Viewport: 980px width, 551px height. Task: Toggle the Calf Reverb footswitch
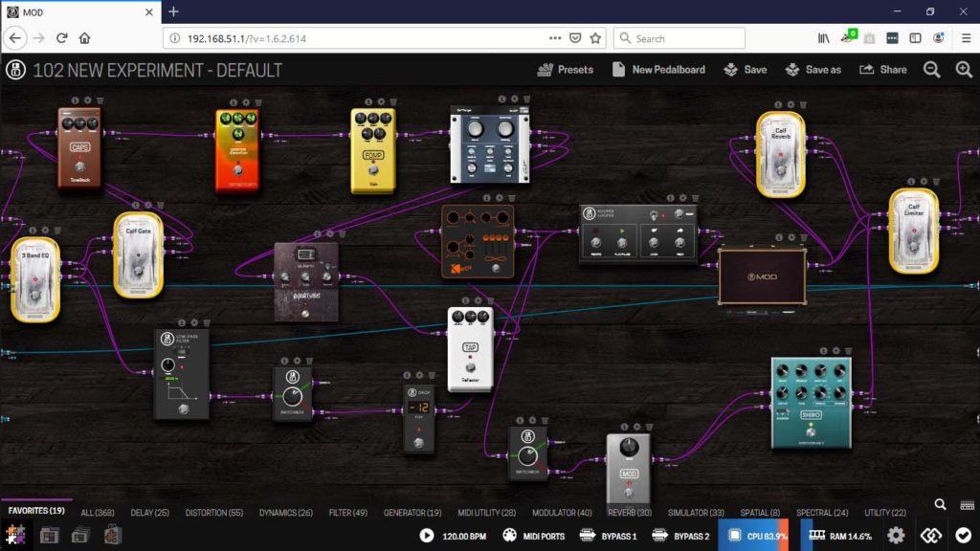click(x=780, y=171)
